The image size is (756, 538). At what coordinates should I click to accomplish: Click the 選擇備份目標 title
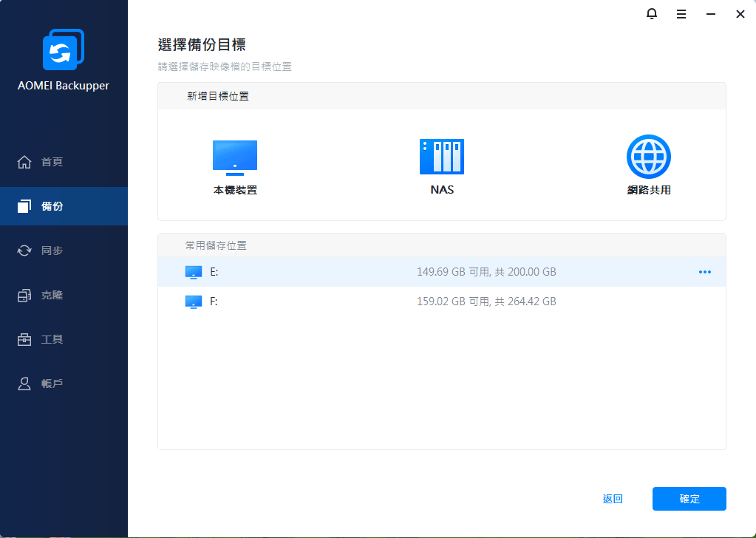point(202,45)
